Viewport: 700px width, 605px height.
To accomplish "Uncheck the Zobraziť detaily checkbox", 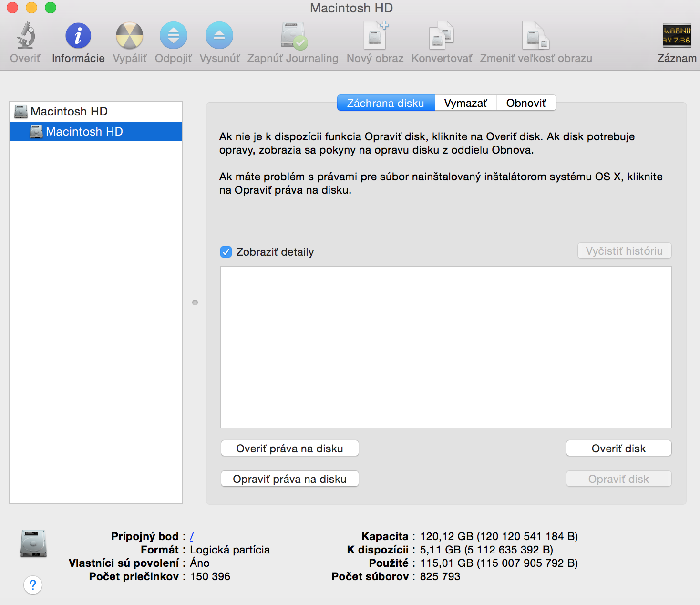I will pyautogui.click(x=226, y=252).
